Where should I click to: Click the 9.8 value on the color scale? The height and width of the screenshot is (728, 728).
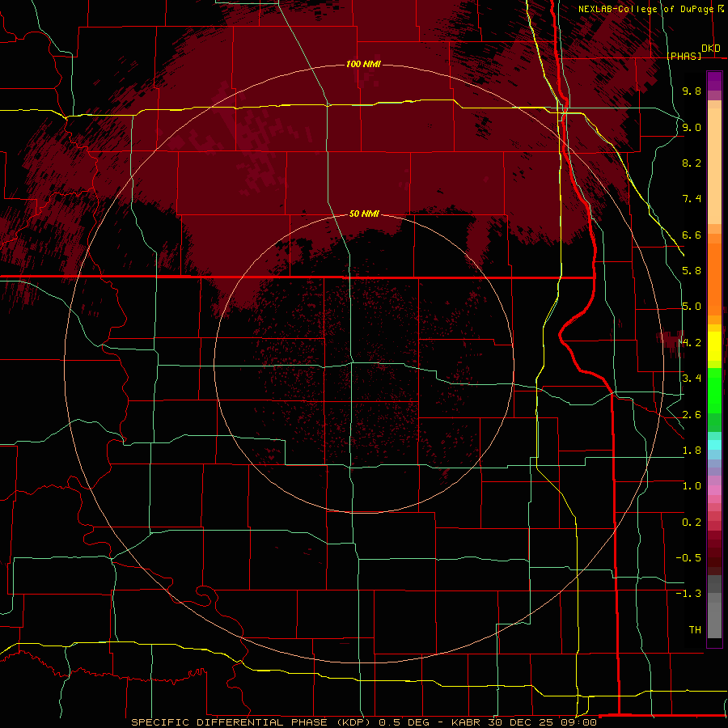pos(692,91)
